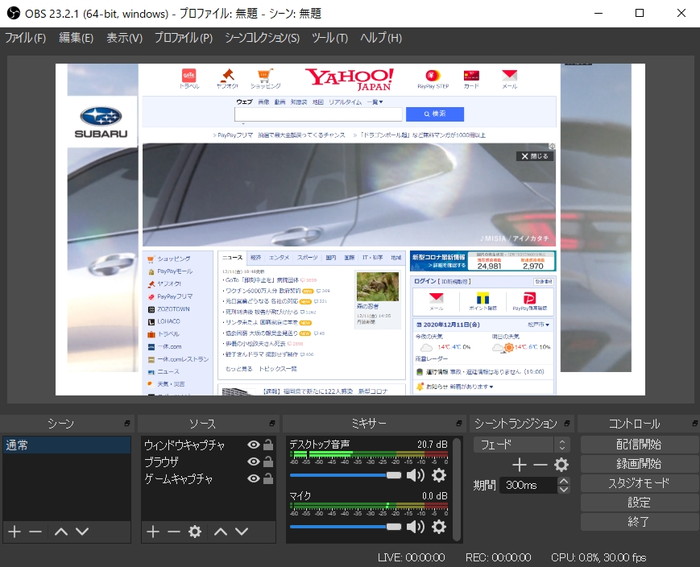The width and height of the screenshot is (700, 567).
Task: Remove selected source with minus icon
Action: coord(174,531)
